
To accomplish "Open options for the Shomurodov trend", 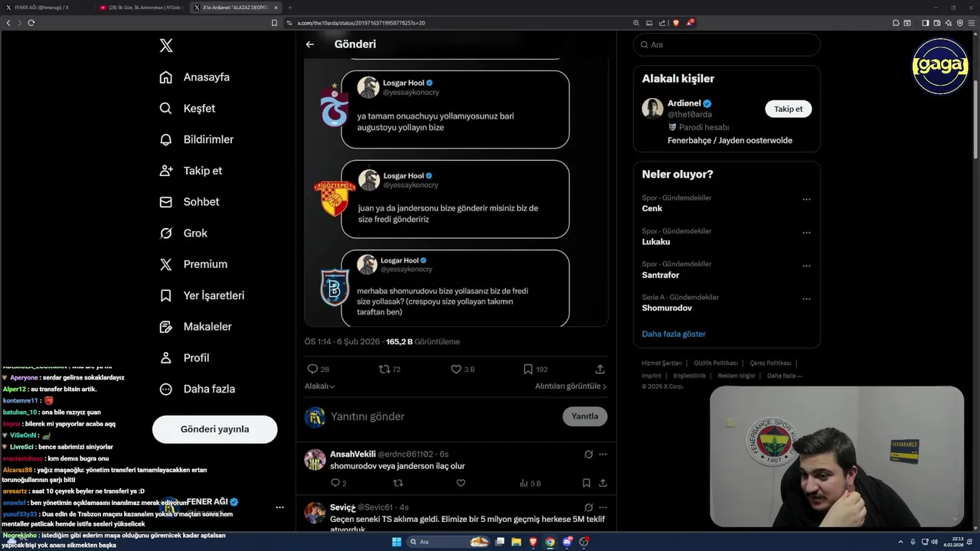I will point(806,298).
